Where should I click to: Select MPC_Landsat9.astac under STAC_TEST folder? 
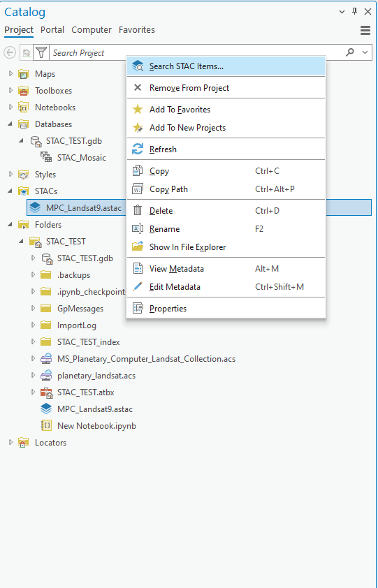(94, 409)
